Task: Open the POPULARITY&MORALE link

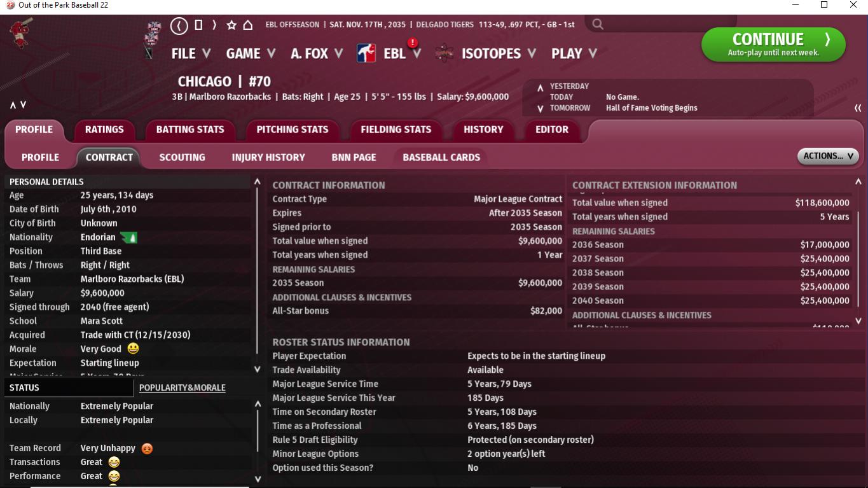Action: pos(182,387)
